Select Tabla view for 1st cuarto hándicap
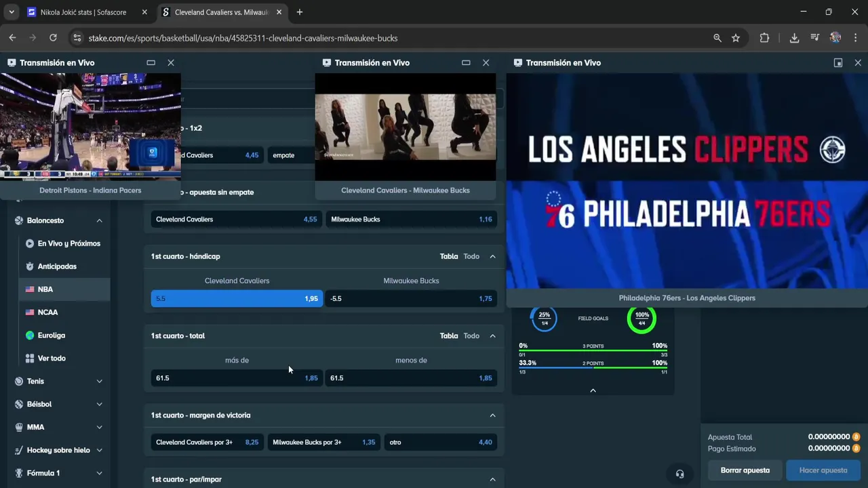Image resolution: width=868 pixels, height=488 pixels. [x=449, y=256]
